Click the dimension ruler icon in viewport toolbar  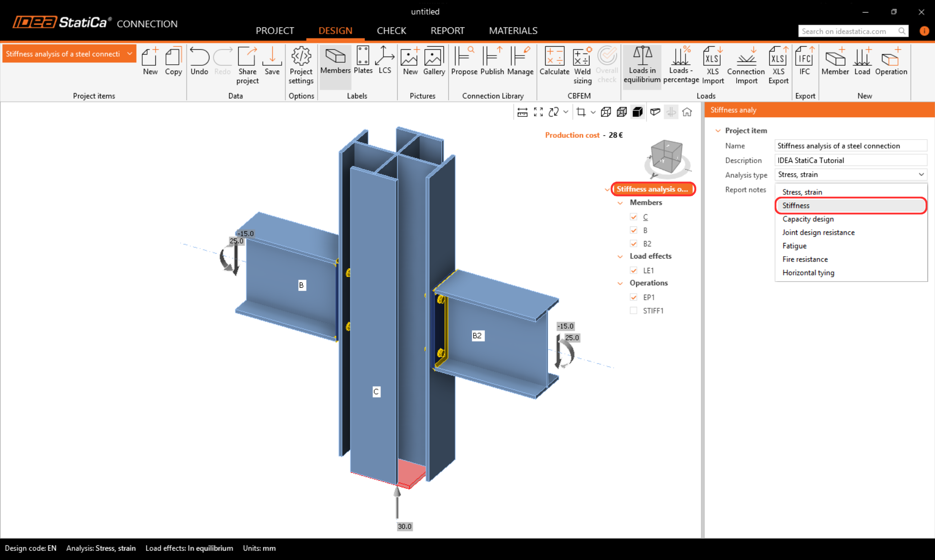coord(522,112)
